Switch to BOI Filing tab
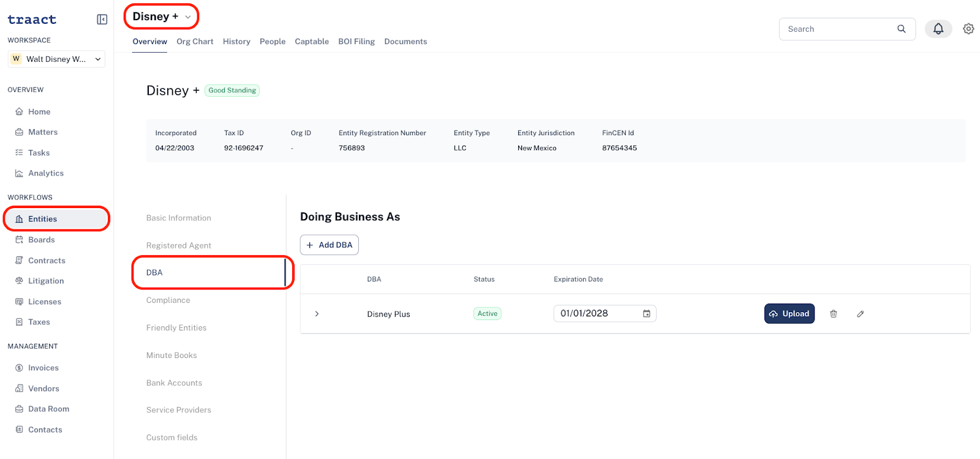The image size is (980, 459). point(356,42)
